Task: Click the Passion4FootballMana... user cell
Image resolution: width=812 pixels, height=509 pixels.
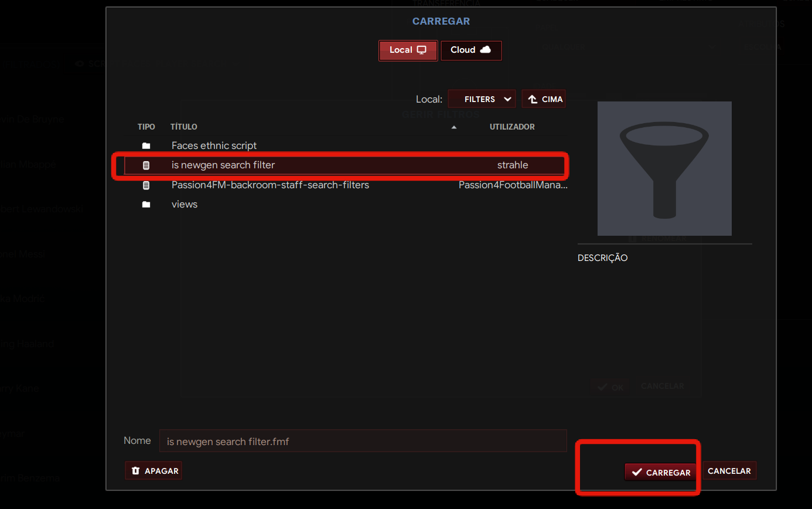Action: (x=513, y=185)
